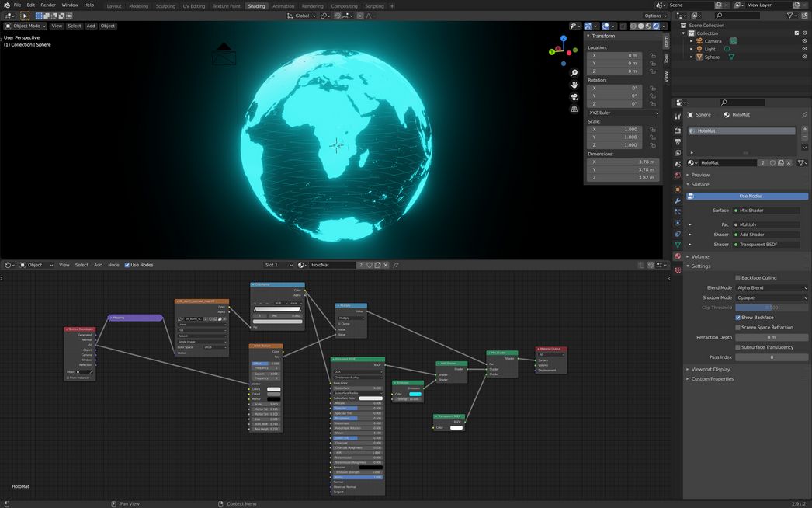Hide the Sphere object in the outliner
Screen dimensions: 812x508
(x=804, y=57)
